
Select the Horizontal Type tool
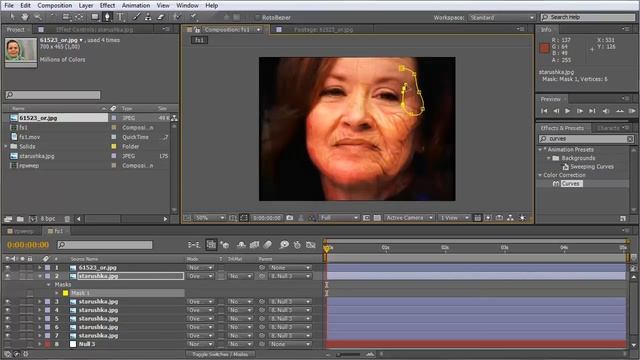click(120, 17)
